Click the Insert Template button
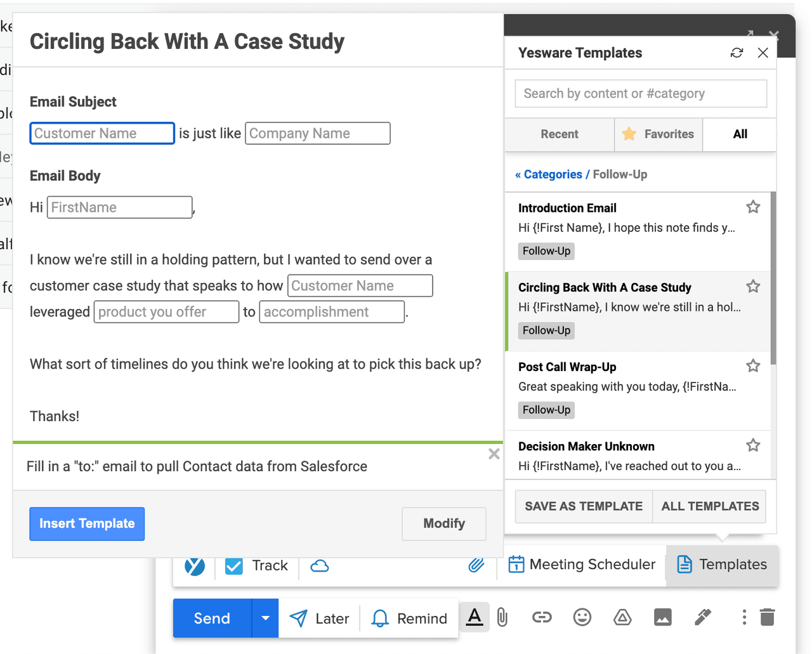 (86, 523)
